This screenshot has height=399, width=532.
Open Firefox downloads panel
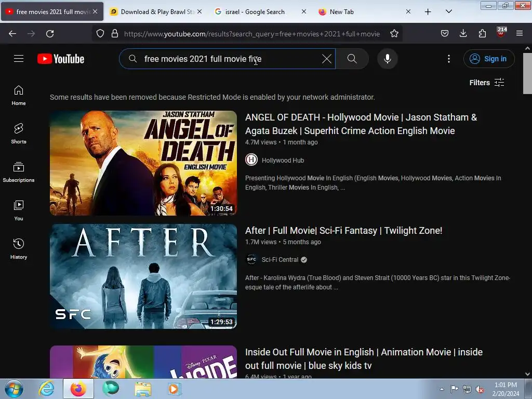(x=463, y=34)
